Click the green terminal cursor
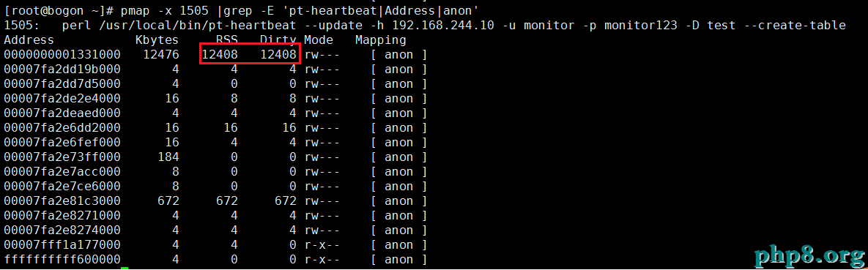 124,269
